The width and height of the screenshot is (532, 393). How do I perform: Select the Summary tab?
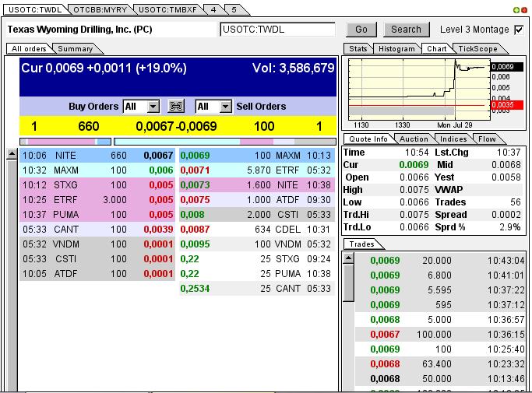click(76, 49)
